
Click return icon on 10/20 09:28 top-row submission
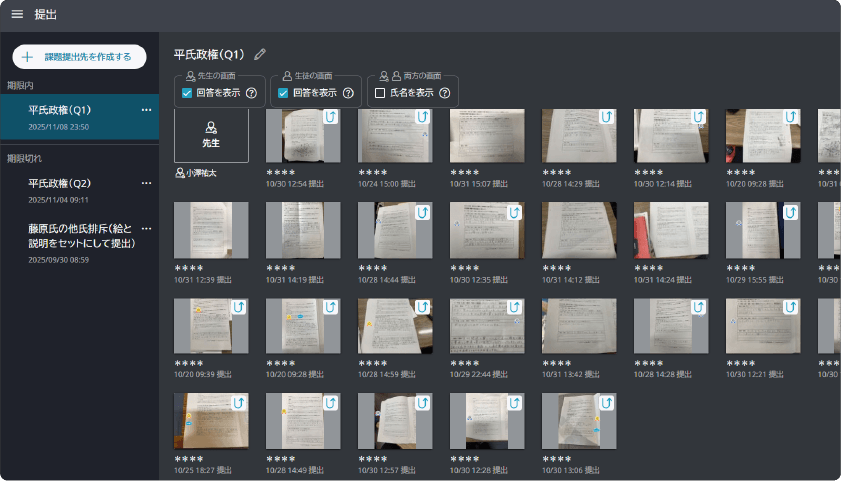(791, 116)
